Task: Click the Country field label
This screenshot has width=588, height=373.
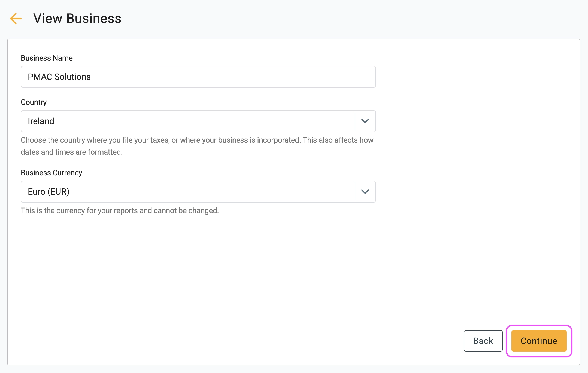Action: click(34, 102)
